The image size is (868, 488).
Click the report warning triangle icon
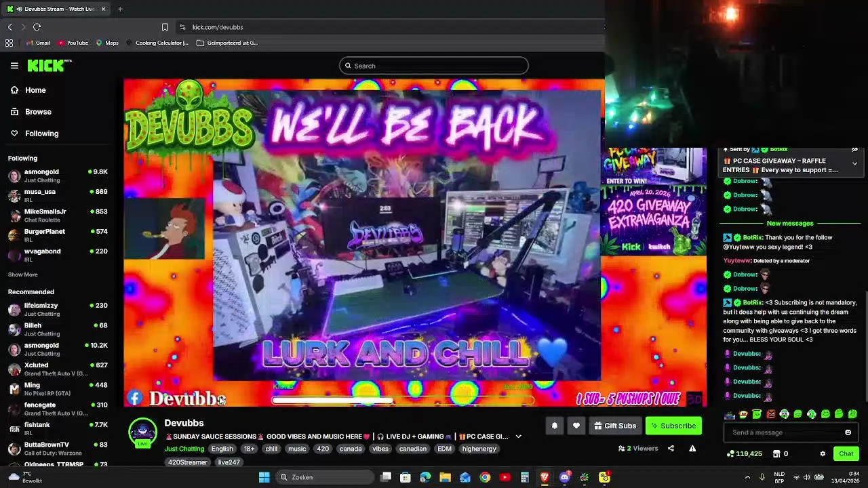(x=692, y=448)
